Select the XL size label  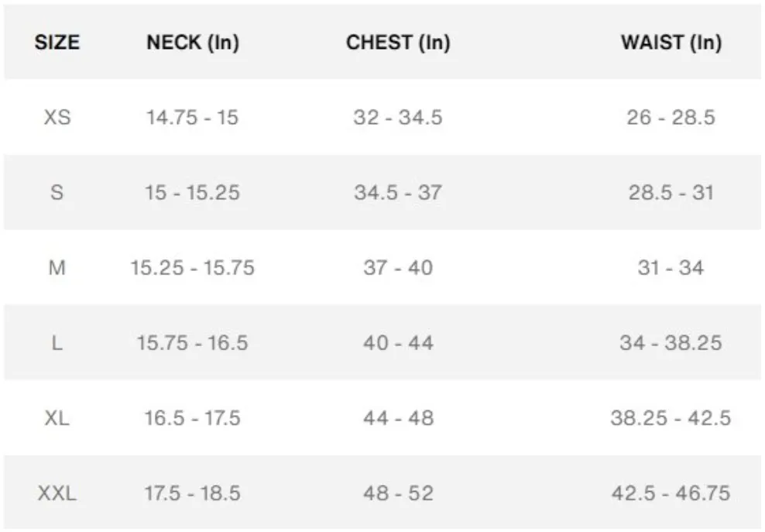pos(57,418)
